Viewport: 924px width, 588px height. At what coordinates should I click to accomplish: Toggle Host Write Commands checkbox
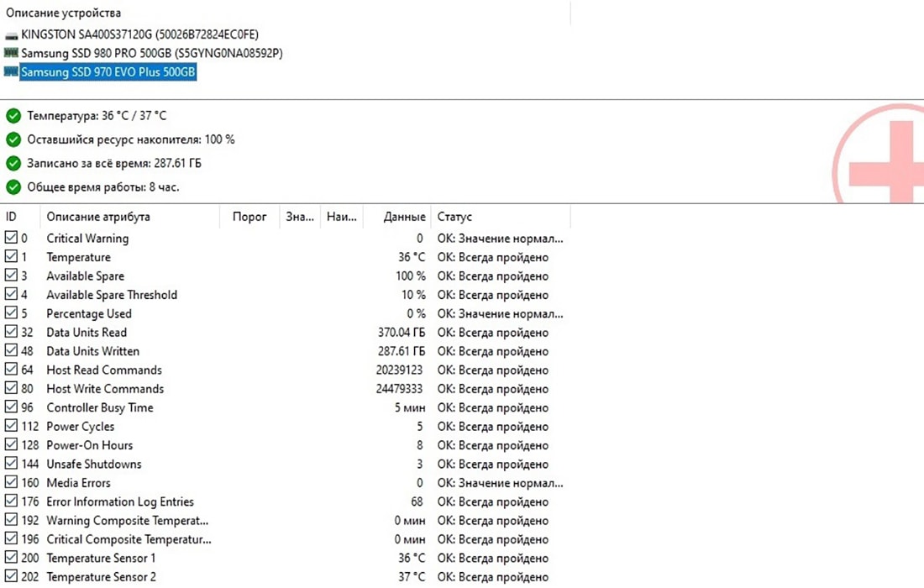coord(11,388)
